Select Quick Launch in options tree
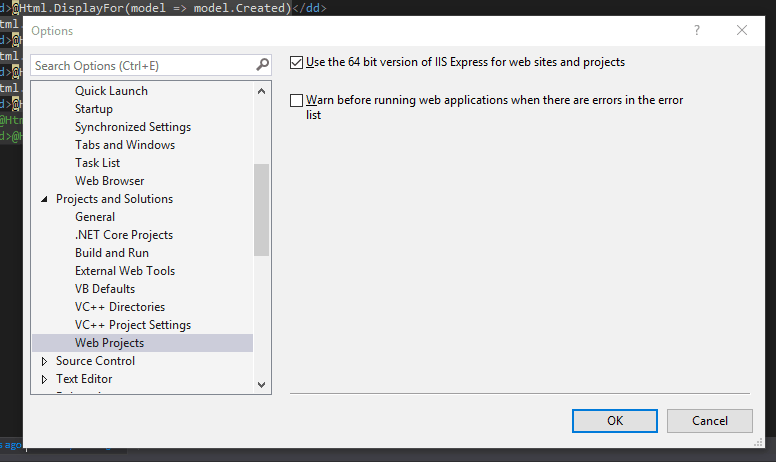776x462 pixels. (x=111, y=91)
